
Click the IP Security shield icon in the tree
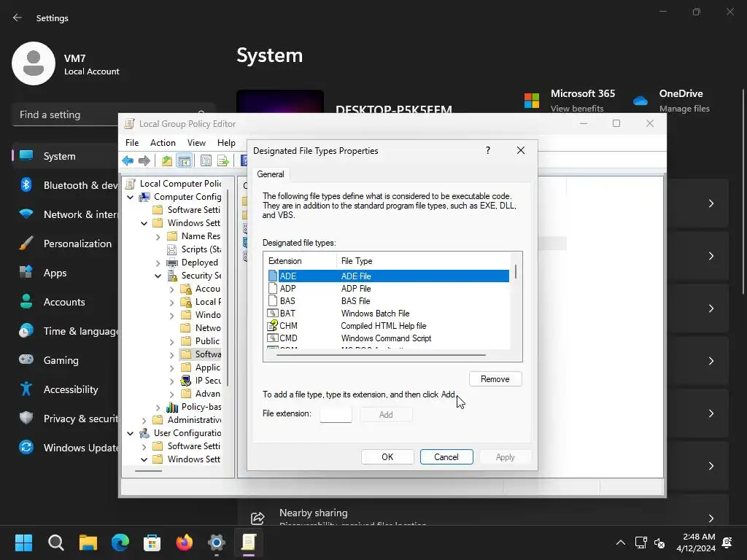(186, 381)
